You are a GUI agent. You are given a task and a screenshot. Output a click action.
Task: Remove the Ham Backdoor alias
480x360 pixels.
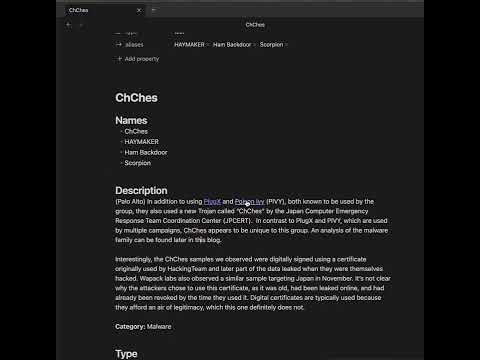254,45
